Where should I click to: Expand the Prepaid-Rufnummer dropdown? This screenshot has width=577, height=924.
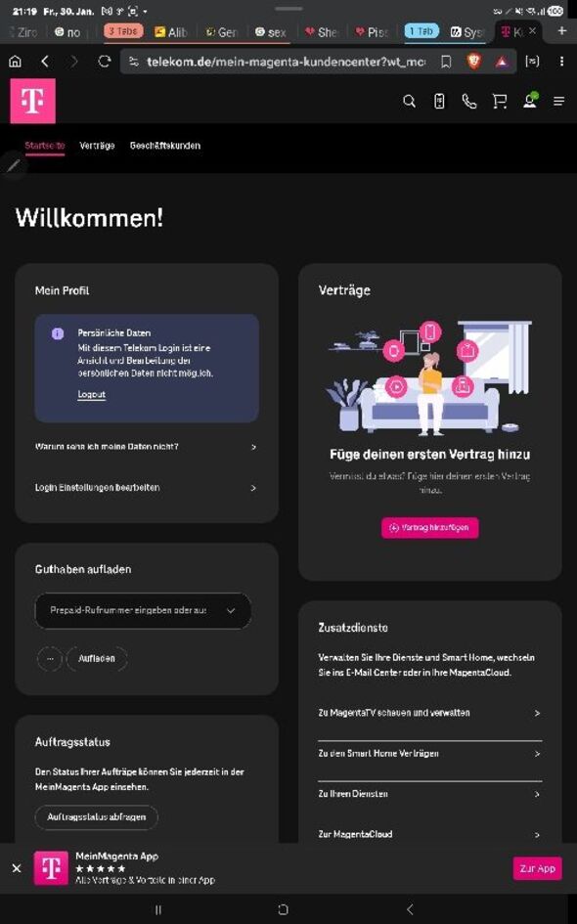143,610
